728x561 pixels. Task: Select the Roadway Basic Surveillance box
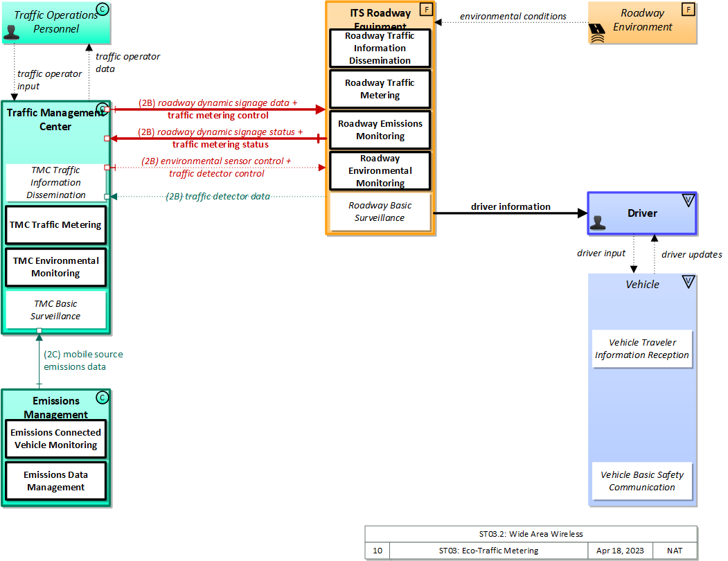point(380,212)
